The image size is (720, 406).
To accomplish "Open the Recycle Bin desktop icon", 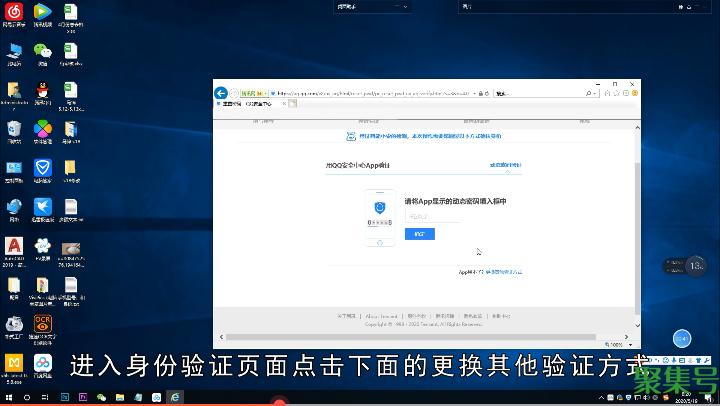I will coord(14,129).
